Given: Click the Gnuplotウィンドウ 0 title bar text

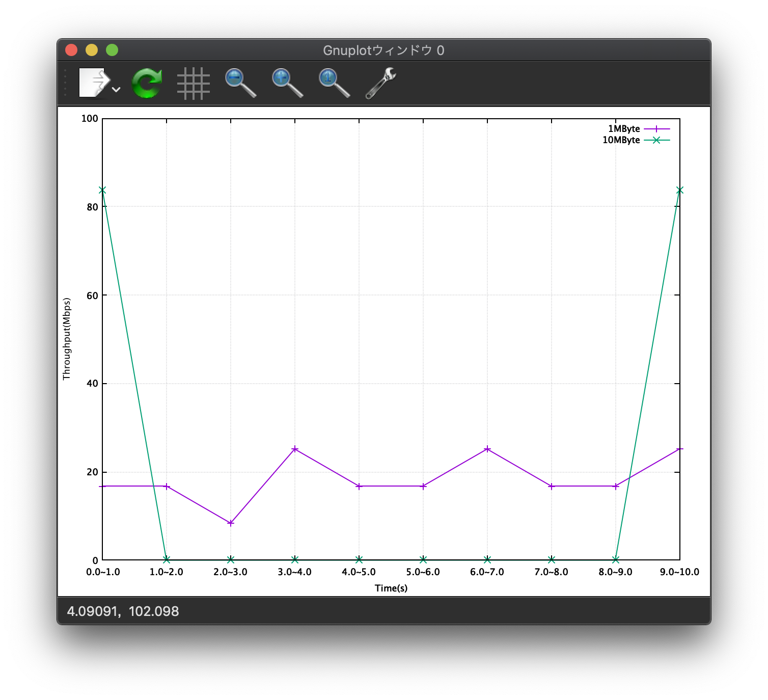Looking at the screenshot, I should (x=383, y=50).
